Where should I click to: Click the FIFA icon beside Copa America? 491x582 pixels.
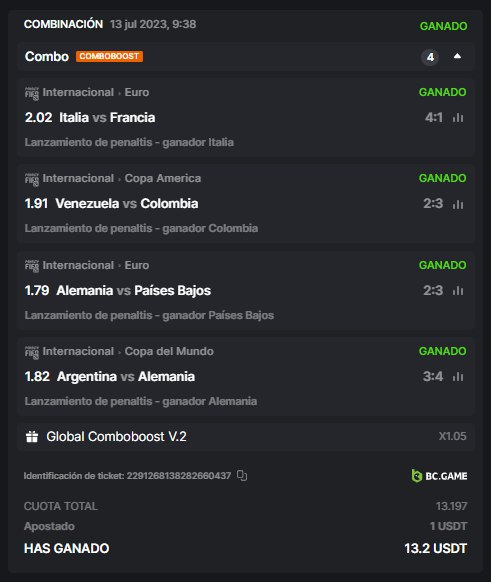[32, 179]
